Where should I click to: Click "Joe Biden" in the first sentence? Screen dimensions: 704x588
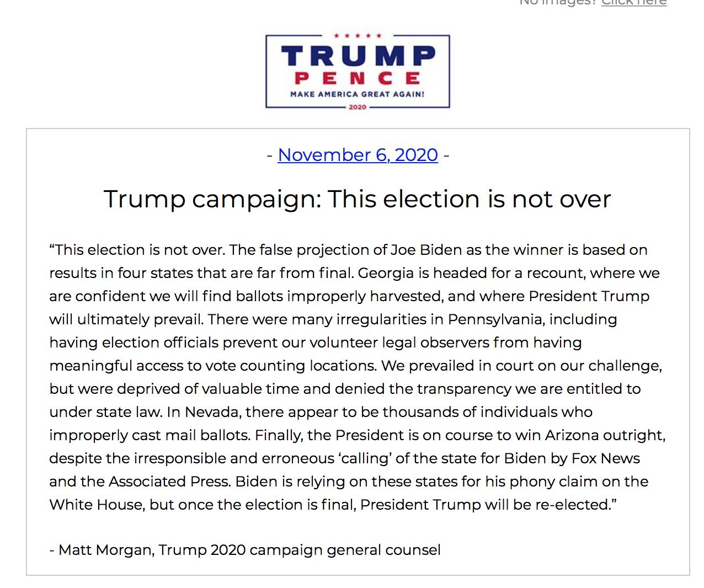(426, 250)
